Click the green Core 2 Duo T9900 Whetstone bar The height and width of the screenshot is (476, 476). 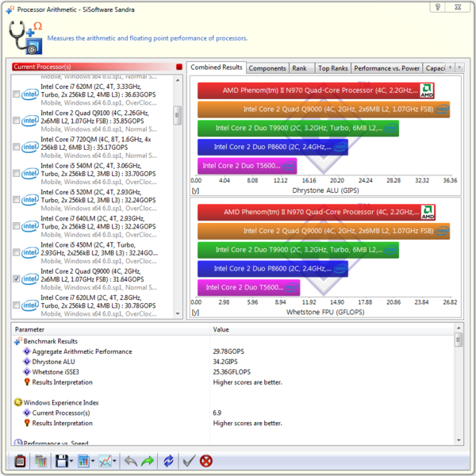point(298,250)
